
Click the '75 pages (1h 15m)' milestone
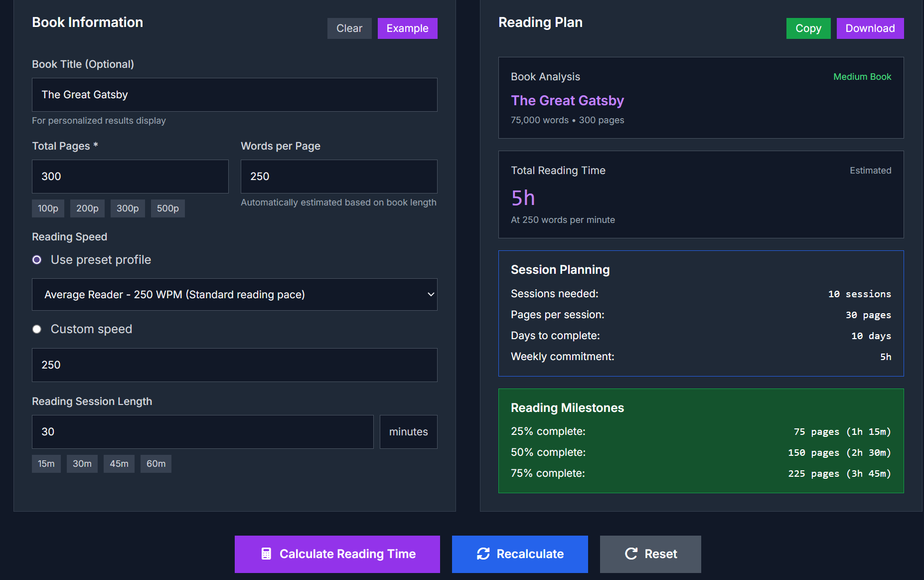pos(842,432)
